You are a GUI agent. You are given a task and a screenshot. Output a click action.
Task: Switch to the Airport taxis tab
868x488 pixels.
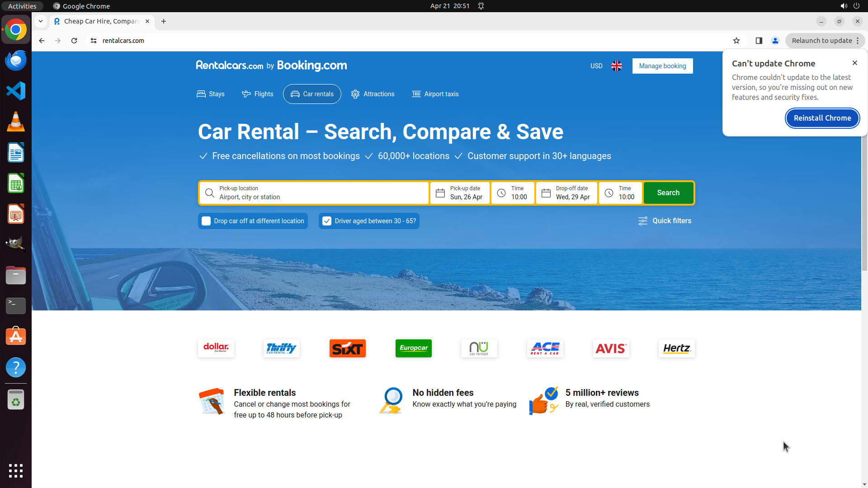coord(435,94)
